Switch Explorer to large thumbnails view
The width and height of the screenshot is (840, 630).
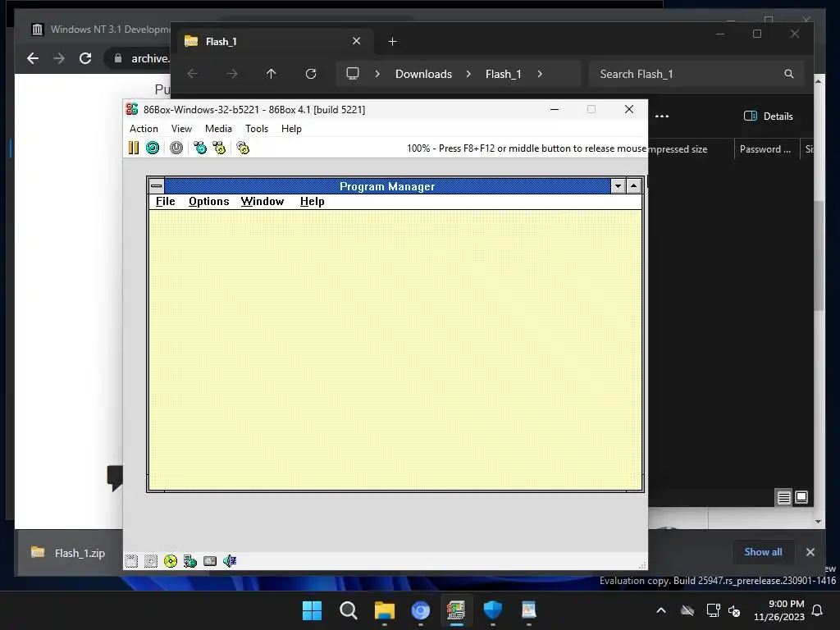801,498
